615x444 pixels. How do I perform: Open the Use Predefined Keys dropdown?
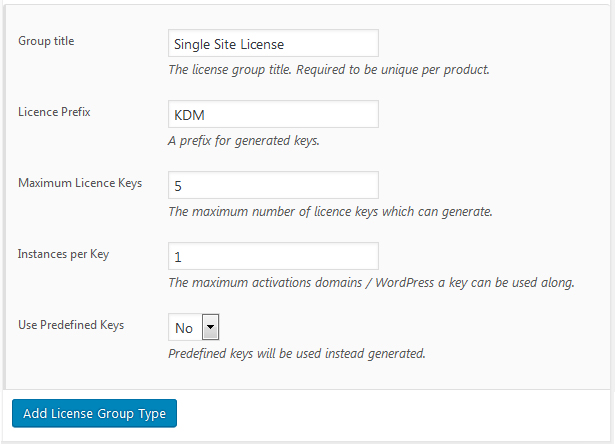[x=193, y=327]
